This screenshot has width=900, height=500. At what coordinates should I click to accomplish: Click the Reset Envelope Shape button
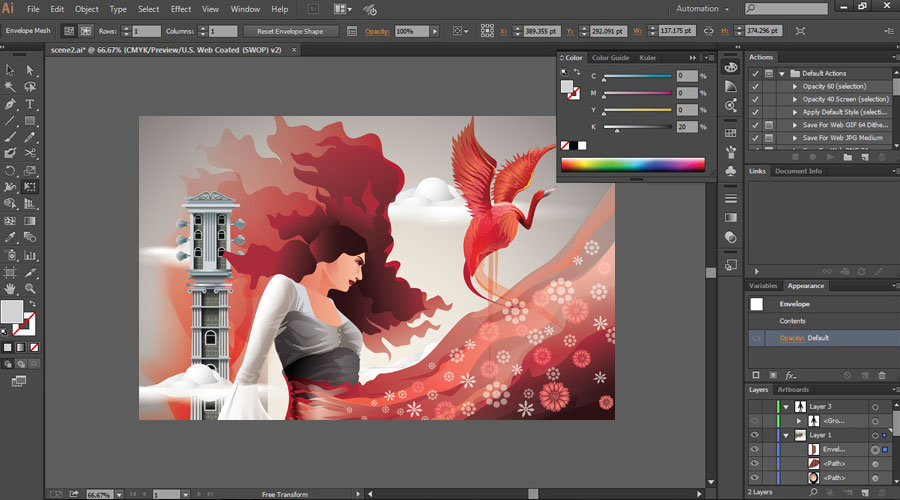pos(291,31)
